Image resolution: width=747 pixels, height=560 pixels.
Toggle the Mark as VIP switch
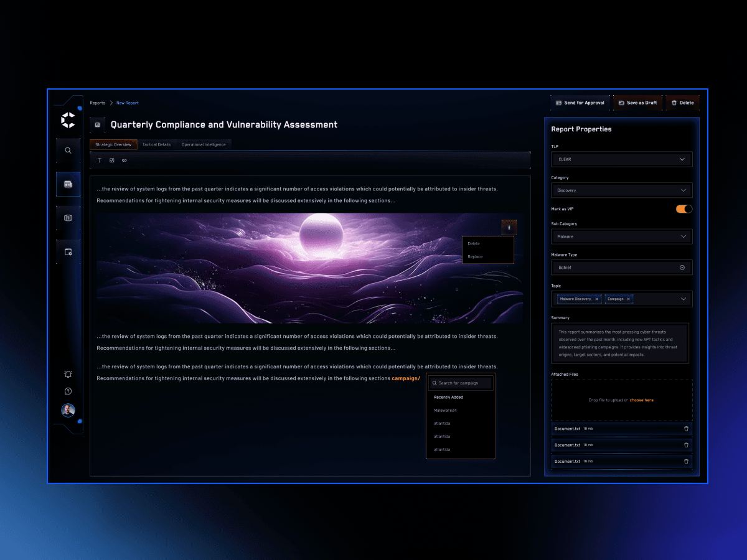pyautogui.click(x=684, y=209)
